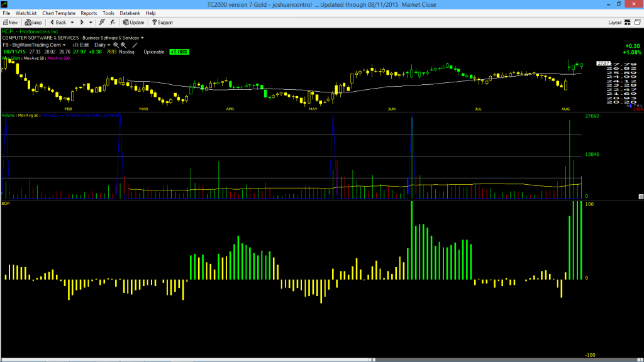The height and width of the screenshot is (362, 644).
Task: Click the New toolbar button
Action: [11, 23]
